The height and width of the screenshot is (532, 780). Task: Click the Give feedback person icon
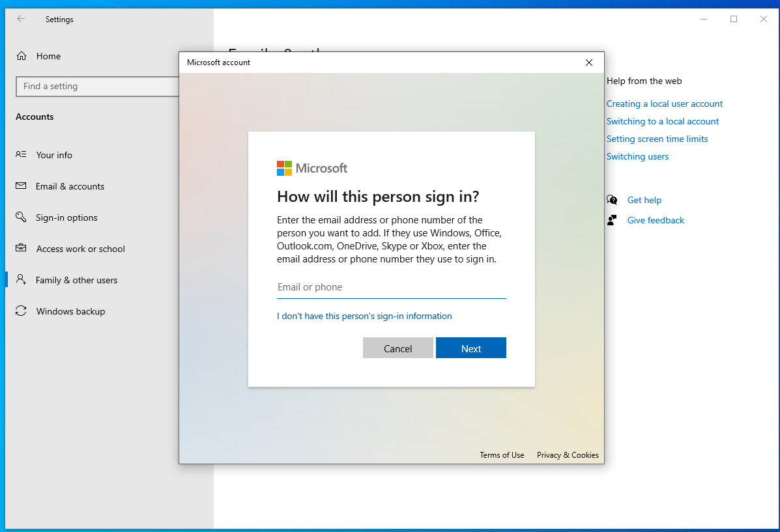(x=612, y=220)
